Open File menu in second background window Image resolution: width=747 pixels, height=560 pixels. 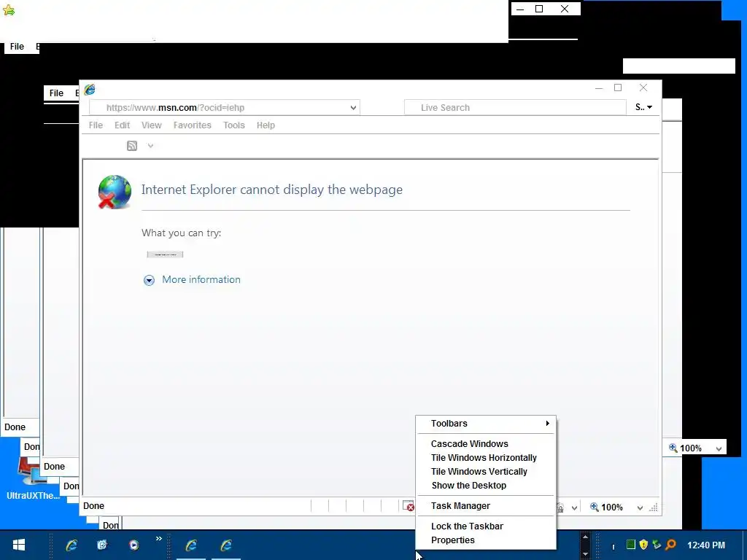point(56,93)
